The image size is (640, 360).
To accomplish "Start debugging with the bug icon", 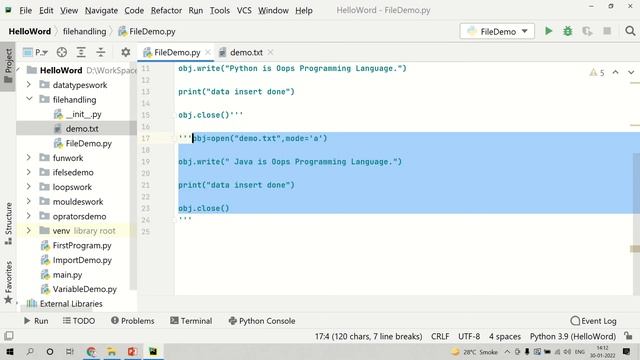I will pos(568,31).
